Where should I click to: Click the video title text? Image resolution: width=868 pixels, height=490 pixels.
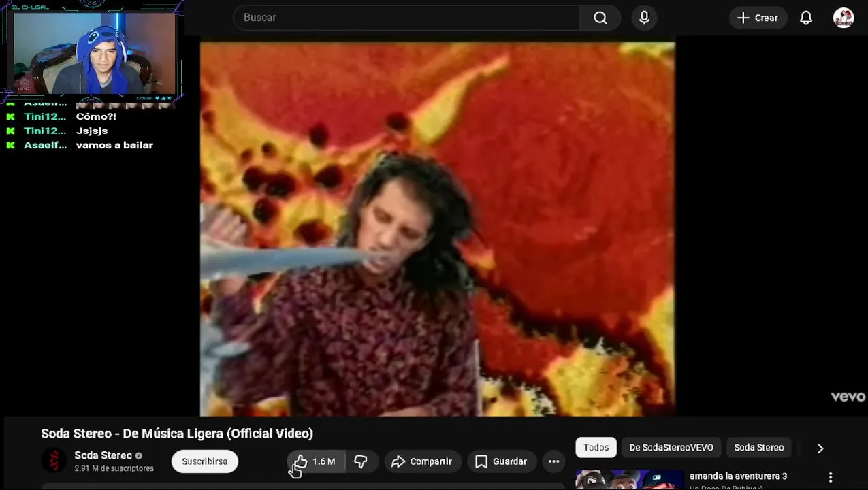177,434
